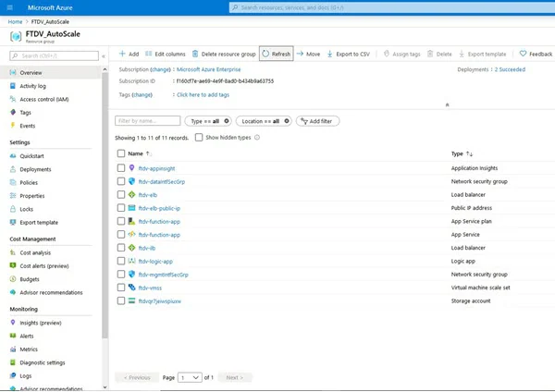Click the ftdv-elb load balancer icon
Viewport: 555px width, 392px height.
131,194
